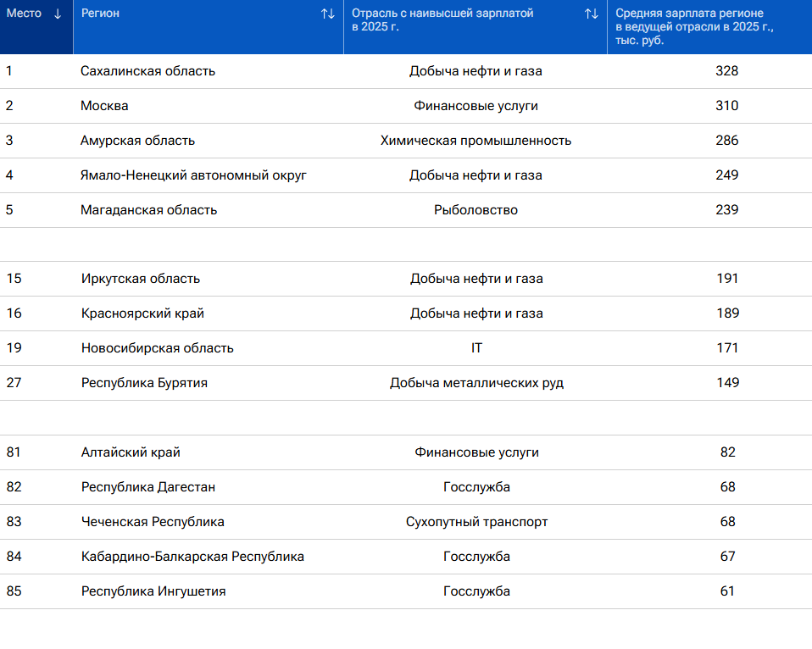Select the Добыча металлических руд cell

(476, 383)
